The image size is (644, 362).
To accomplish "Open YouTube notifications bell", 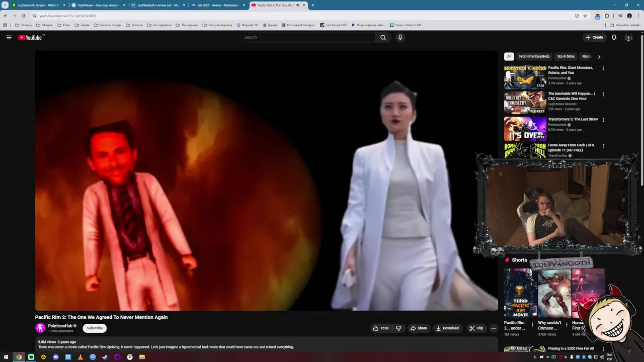I will click(x=614, y=37).
